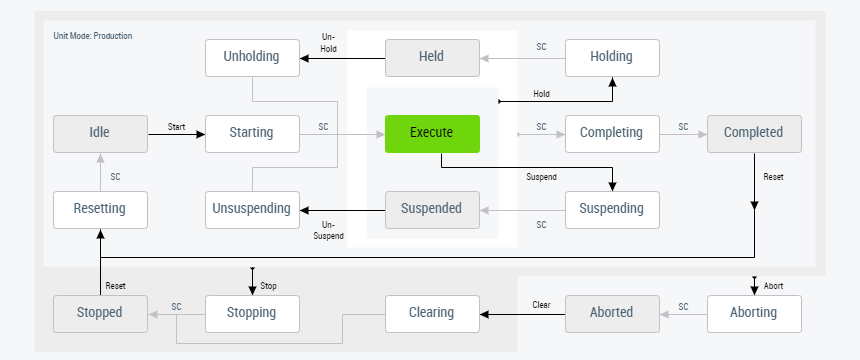Screen dimensions: 860x360
Task: Click the Stopped state box
Action: click(x=100, y=314)
